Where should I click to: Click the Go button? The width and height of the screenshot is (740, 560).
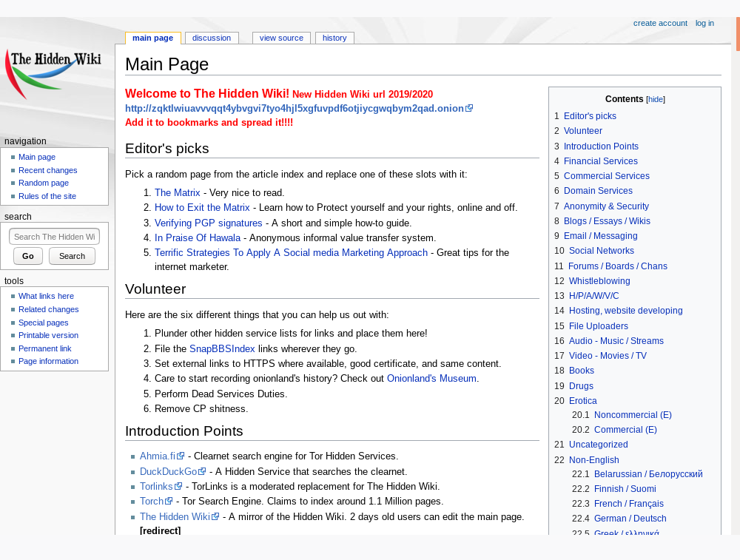[x=28, y=256]
